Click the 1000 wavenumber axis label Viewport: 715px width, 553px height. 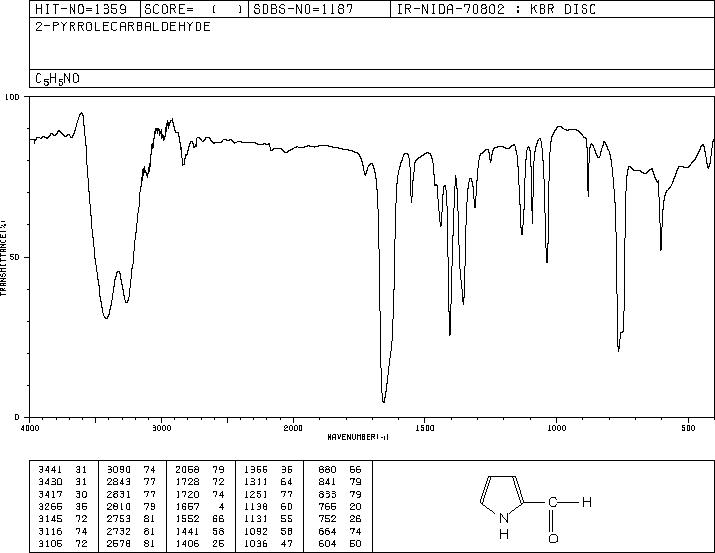pyautogui.click(x=556, y=428)
